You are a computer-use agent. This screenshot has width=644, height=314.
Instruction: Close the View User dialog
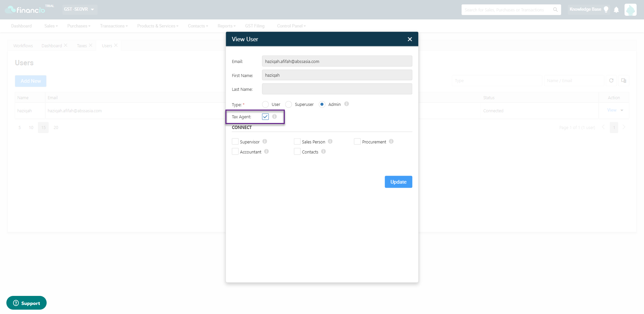tap(410, 39)
